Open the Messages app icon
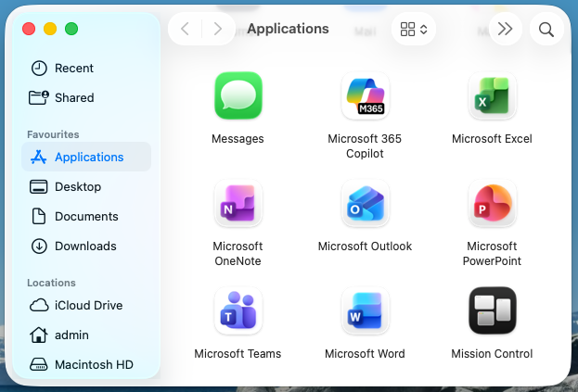The image size is (578, 392). click(238, 95)
